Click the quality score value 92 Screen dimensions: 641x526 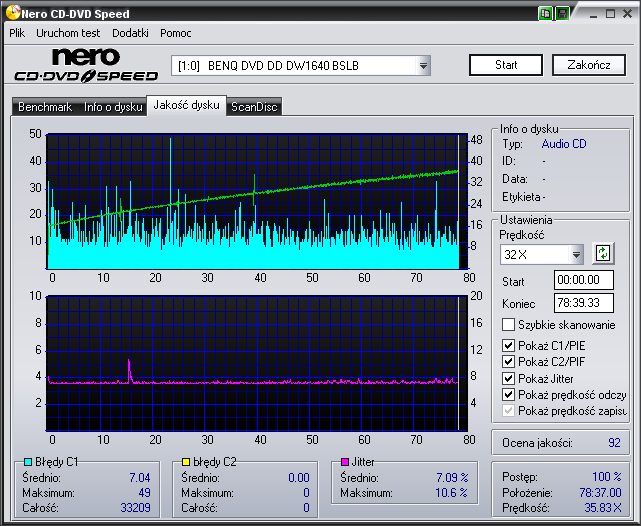(614, 443)
